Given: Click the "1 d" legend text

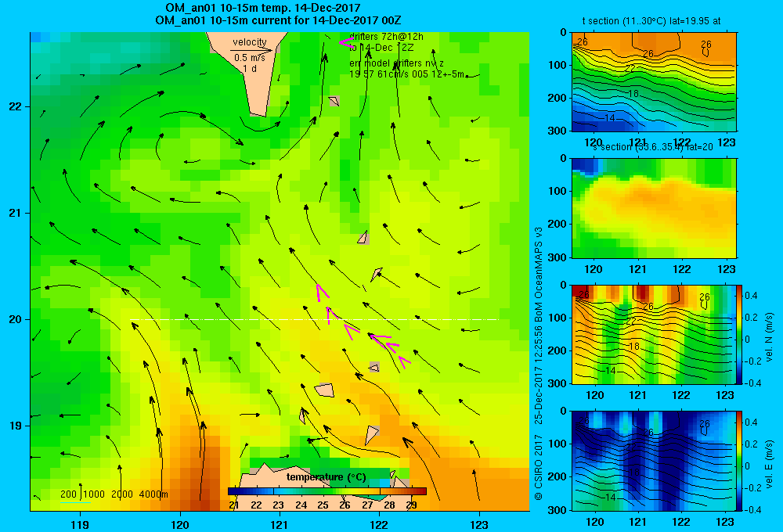Looking at the screenshot, I should coord(250,68).
